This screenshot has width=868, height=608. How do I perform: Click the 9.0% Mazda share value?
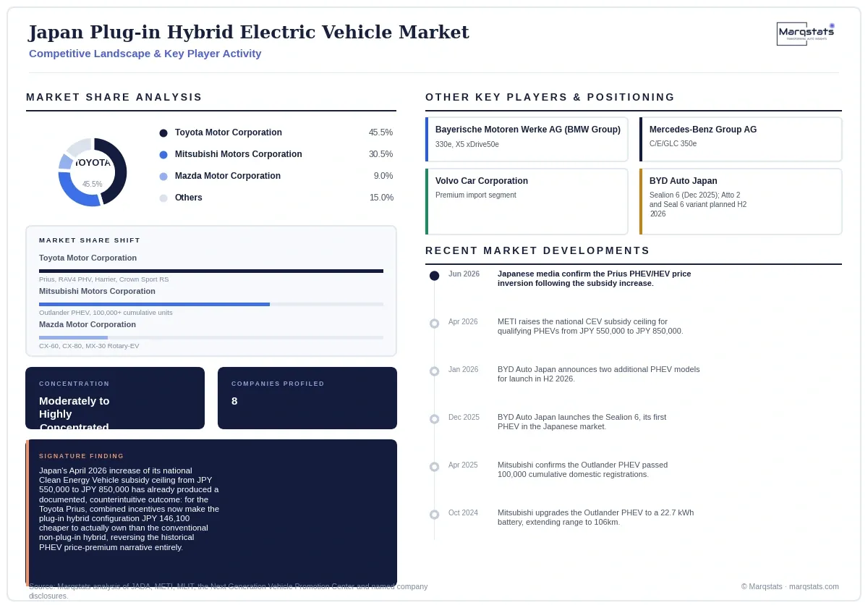[383, 176]
